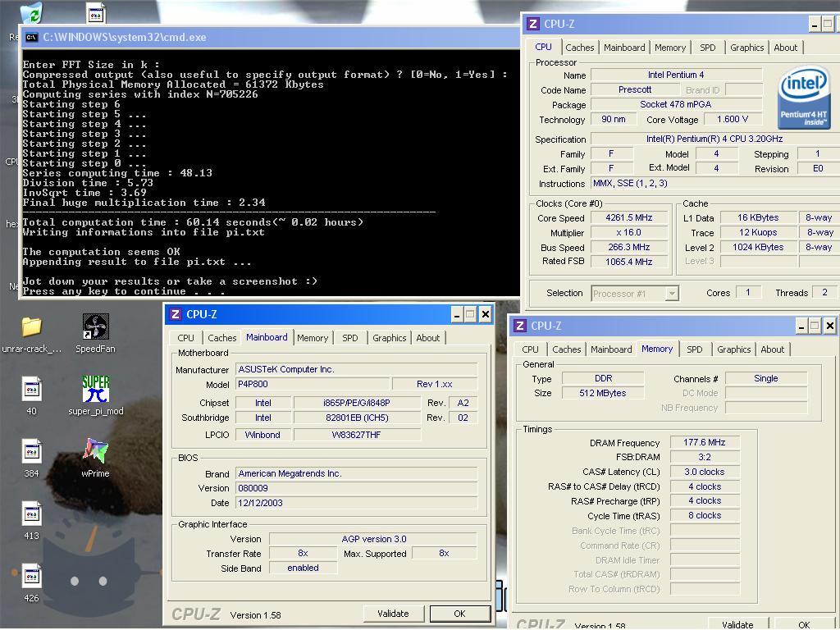Click the Core Speed 4261.5 MHz field
840x630 pixels.
pyautogui.click(x=629, y=218)
